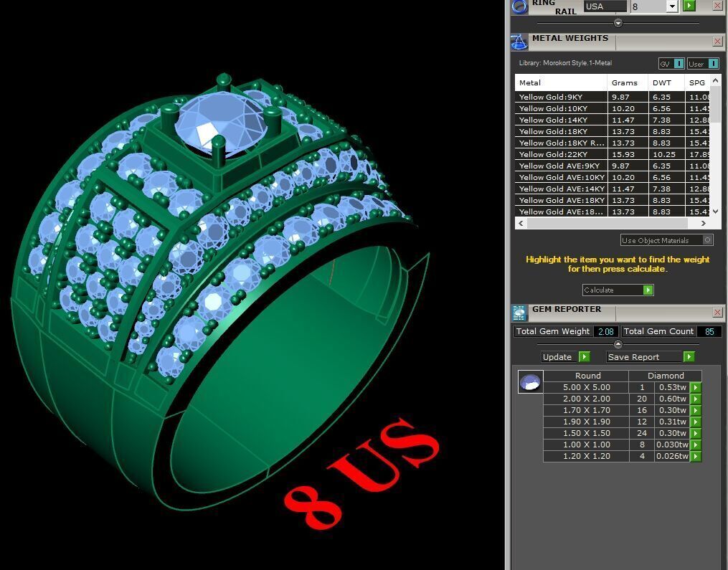Select gems in 1.50 X 1.50 row arrow
This screenshot has height=570, width=728.
[x=696, y=434]
